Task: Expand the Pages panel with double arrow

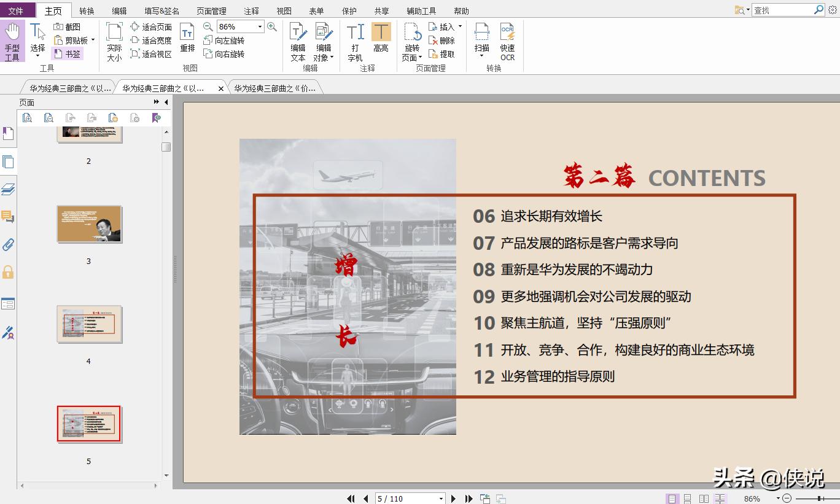Action: [157, 102]
